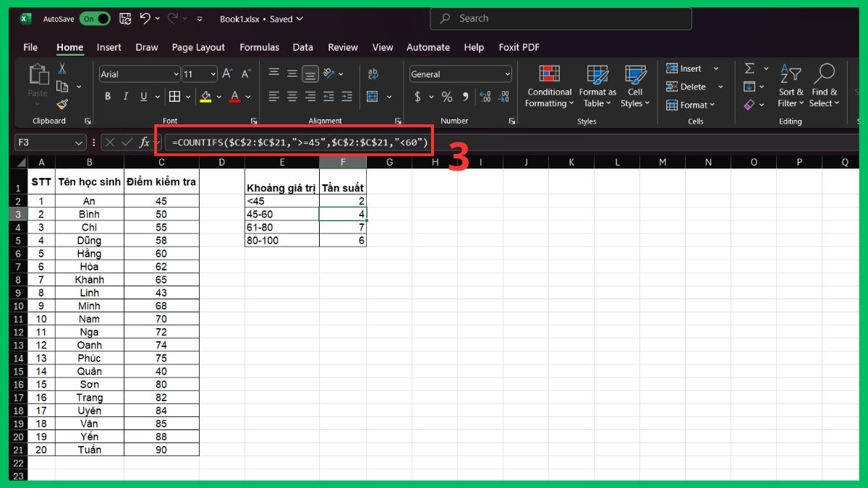Screen dimensions: 868x488
Task: Open Sort & Filter options
Action: tap(790, 85)
